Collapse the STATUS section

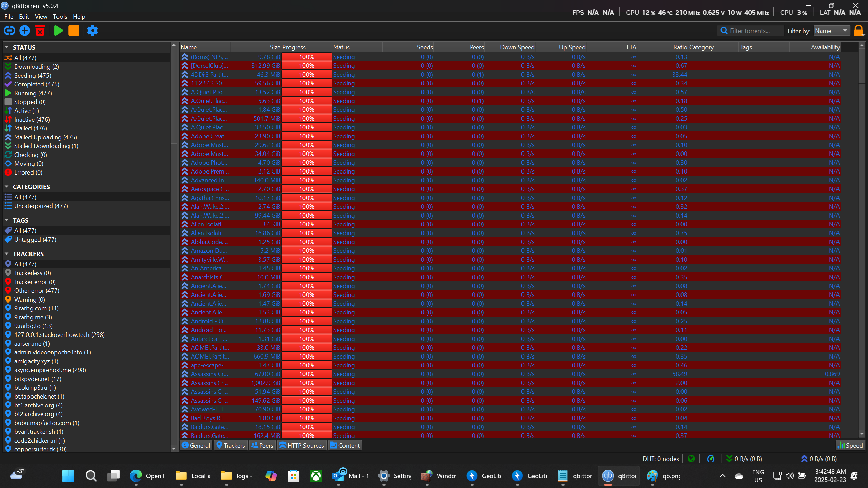click(x=6, y=47)
